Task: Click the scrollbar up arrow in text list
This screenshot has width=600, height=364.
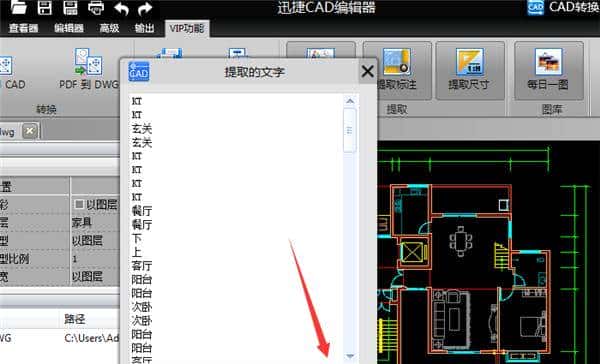Action: 350,101
